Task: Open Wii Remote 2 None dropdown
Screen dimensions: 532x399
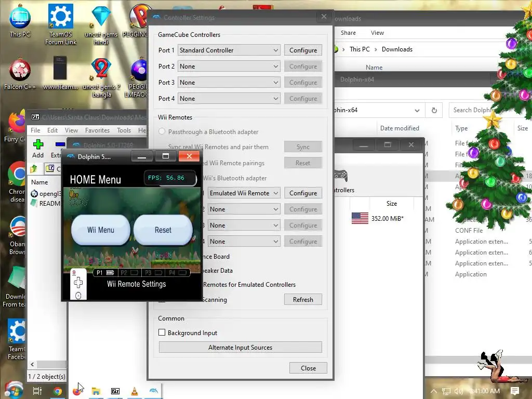Action: pyautogui.click(x=244, y=209)
